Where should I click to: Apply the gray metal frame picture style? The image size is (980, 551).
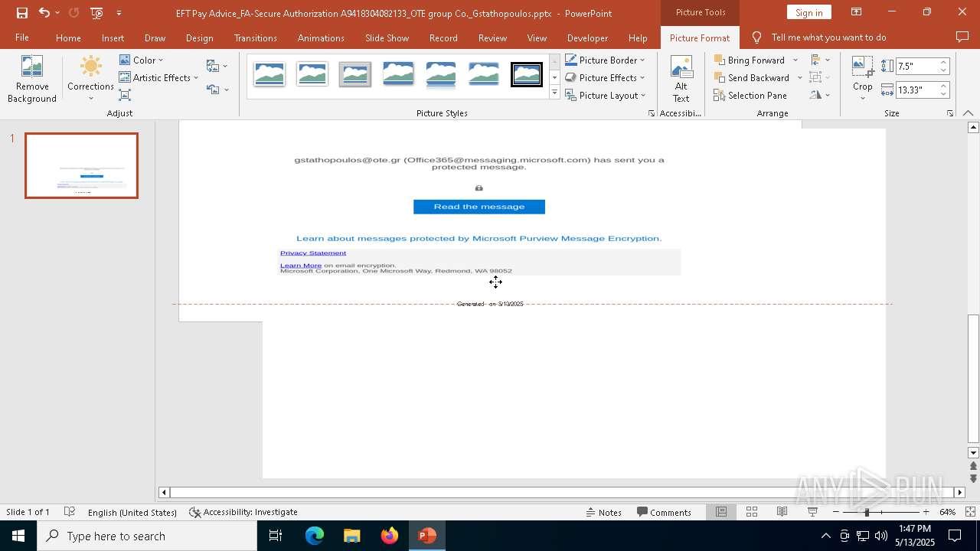[x=354, y=74]
